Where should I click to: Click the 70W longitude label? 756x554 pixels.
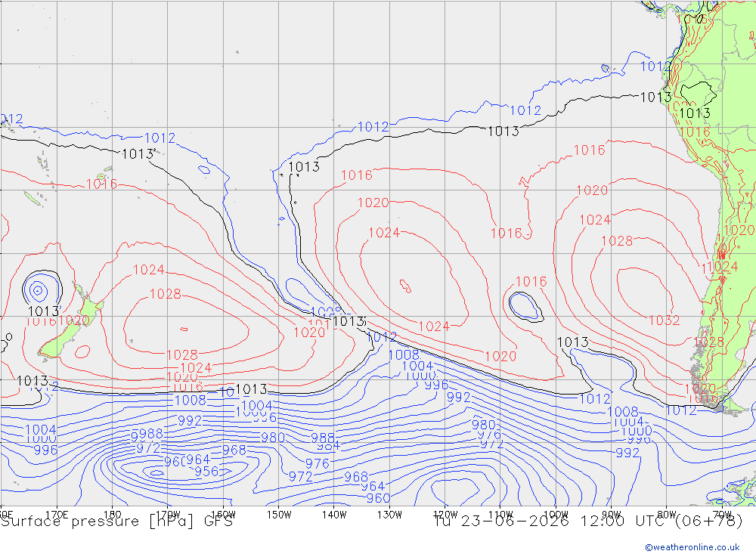pos(722,515)
